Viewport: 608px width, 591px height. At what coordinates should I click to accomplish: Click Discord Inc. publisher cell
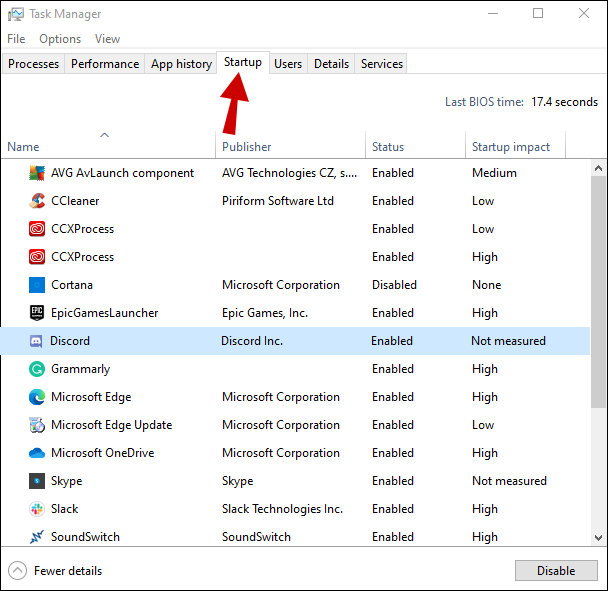pyautogui.click(x=252, y=341)
